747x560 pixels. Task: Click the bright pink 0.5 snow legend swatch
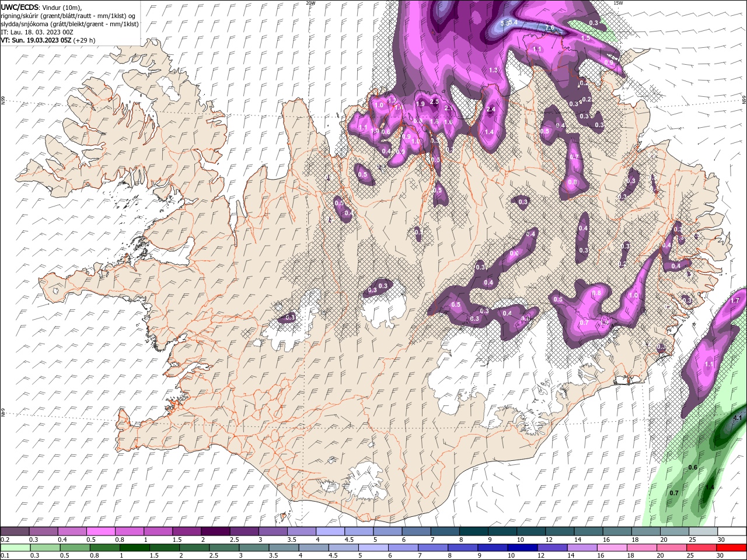pos(101,531)
